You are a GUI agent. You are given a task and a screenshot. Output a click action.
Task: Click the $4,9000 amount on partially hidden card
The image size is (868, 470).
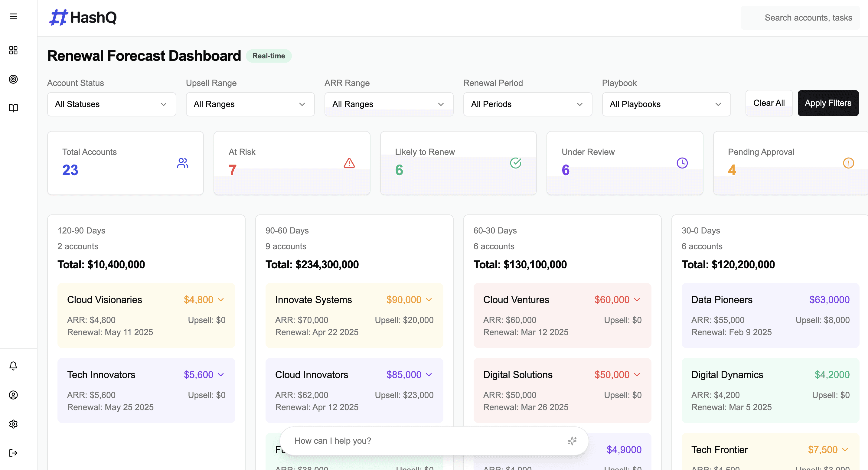(624, 450)
